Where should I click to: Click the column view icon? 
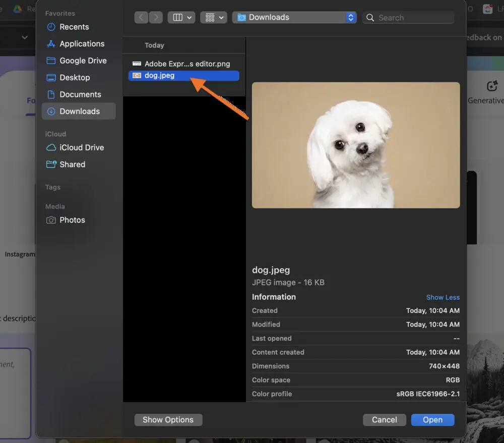click(178, 17)
